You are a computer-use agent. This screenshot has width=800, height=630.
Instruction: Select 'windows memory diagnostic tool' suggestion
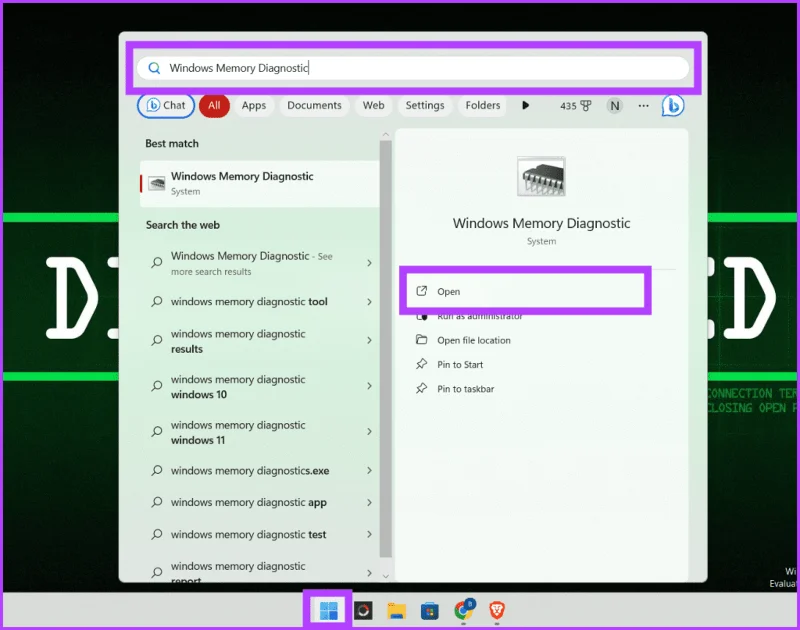pos(261,302)
